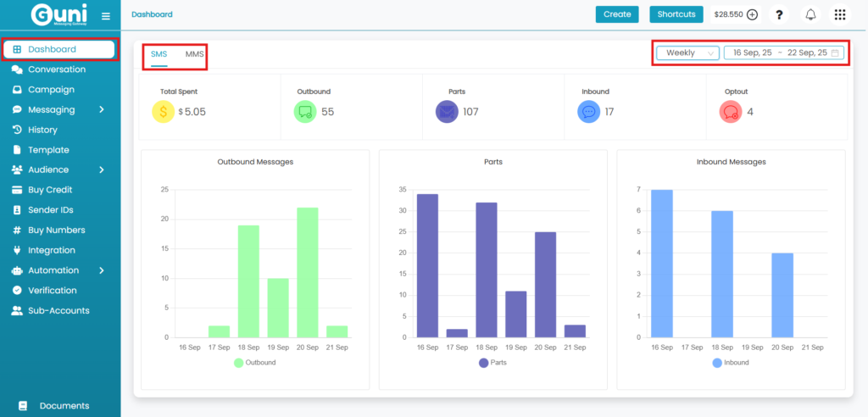Open Campaign from the sidebar
This screenshot has height=417, width=868.
51,89
